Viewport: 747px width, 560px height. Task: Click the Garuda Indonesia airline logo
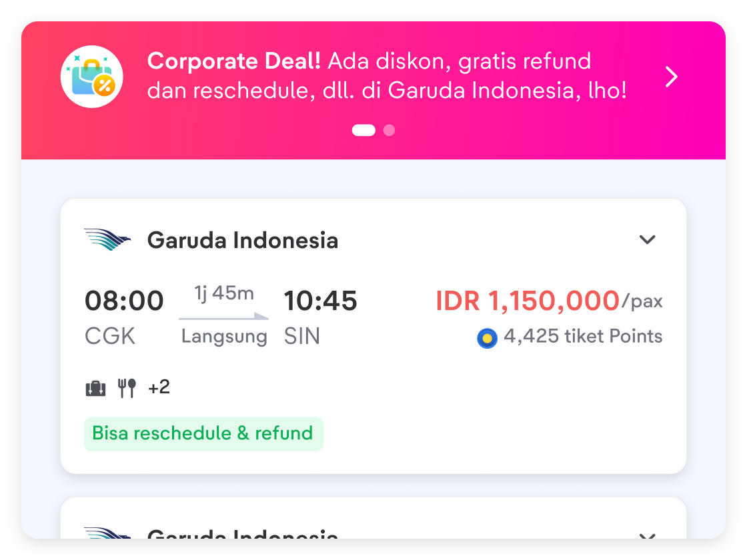point(108,239)
